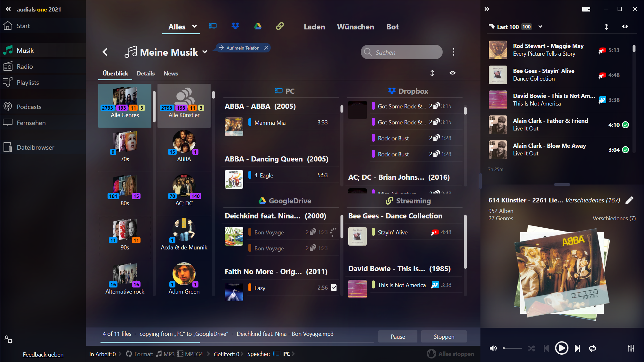Image resolution: width=644 pixels, height=362 pixels.
Task: Expand the In Arbeit status chevron
Action: click(120, 354)
